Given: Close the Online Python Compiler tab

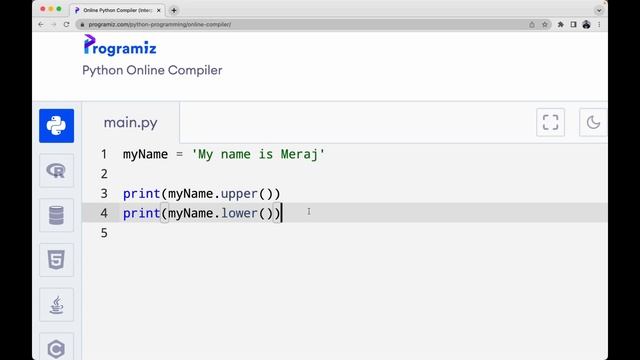Looking at the screenshot, I should pos(159,10).
